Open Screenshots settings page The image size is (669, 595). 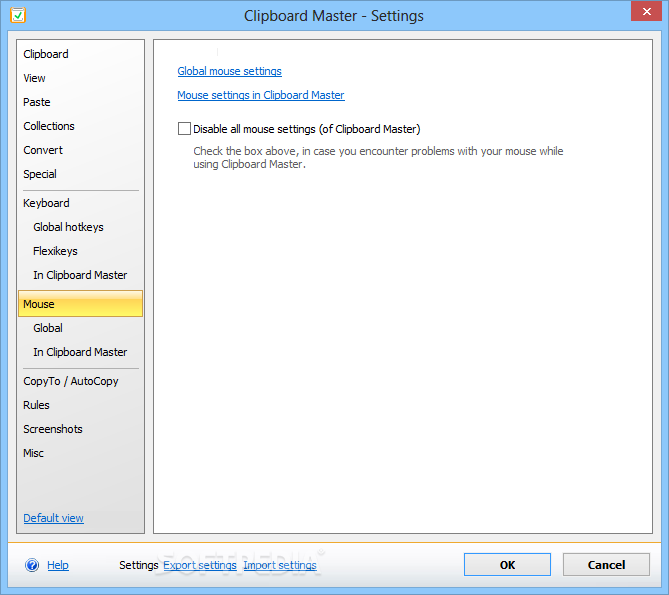[53, 429]
